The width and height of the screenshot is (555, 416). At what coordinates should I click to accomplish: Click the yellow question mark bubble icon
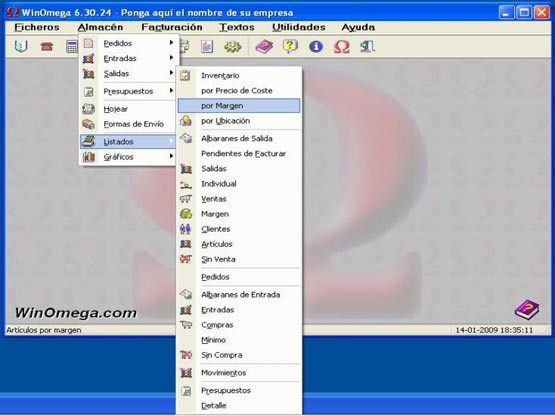[290, 46]
